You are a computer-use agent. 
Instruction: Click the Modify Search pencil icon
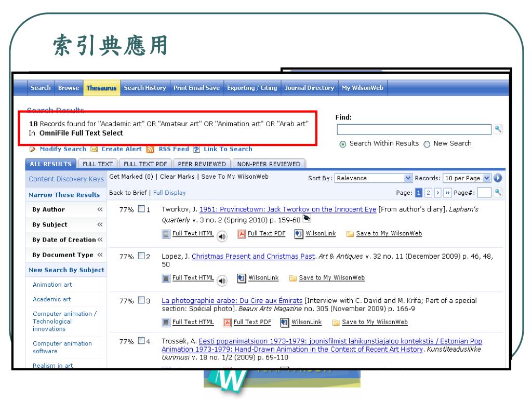[x=33, y=149]
